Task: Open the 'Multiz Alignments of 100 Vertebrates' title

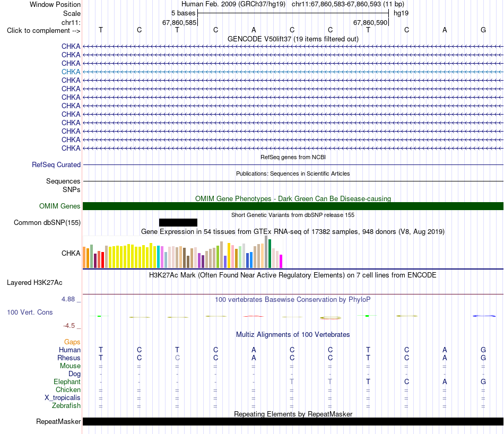Action: coord(293,335)
